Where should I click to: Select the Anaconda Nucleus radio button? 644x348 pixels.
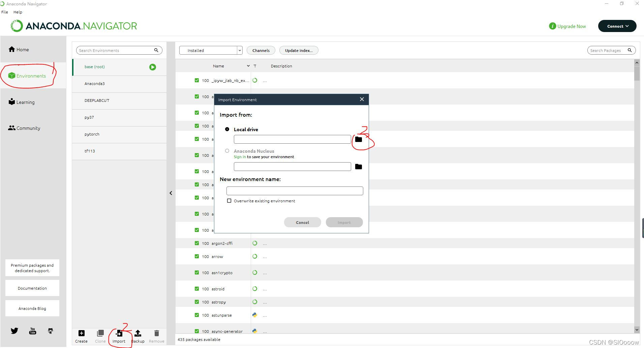(x=227, y=151)
